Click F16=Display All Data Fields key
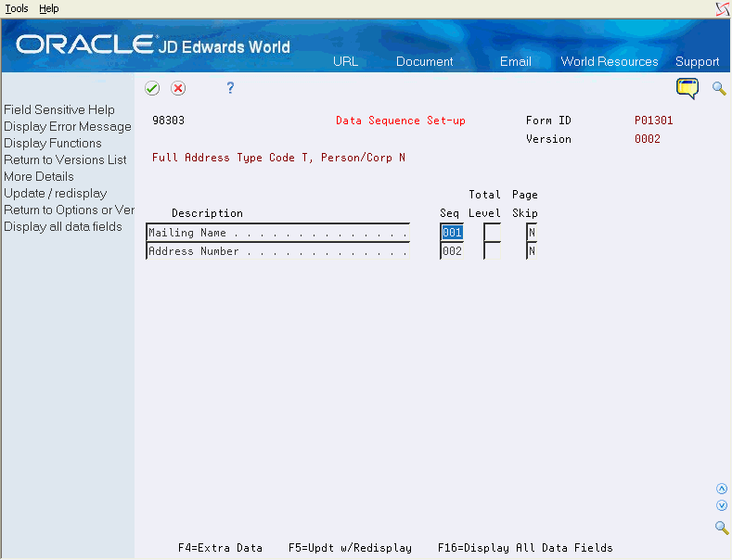732x560 pixels. coord(525,548)
